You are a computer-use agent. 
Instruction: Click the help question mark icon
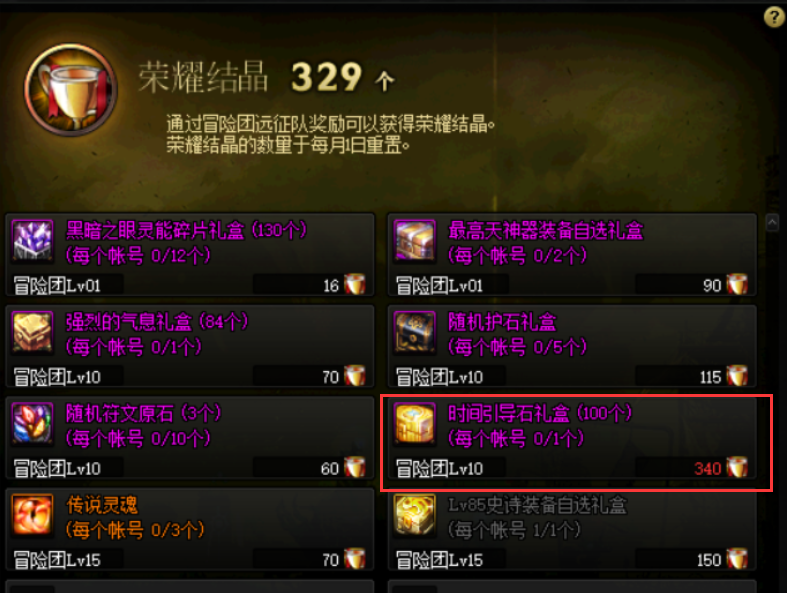coord(774,17)
